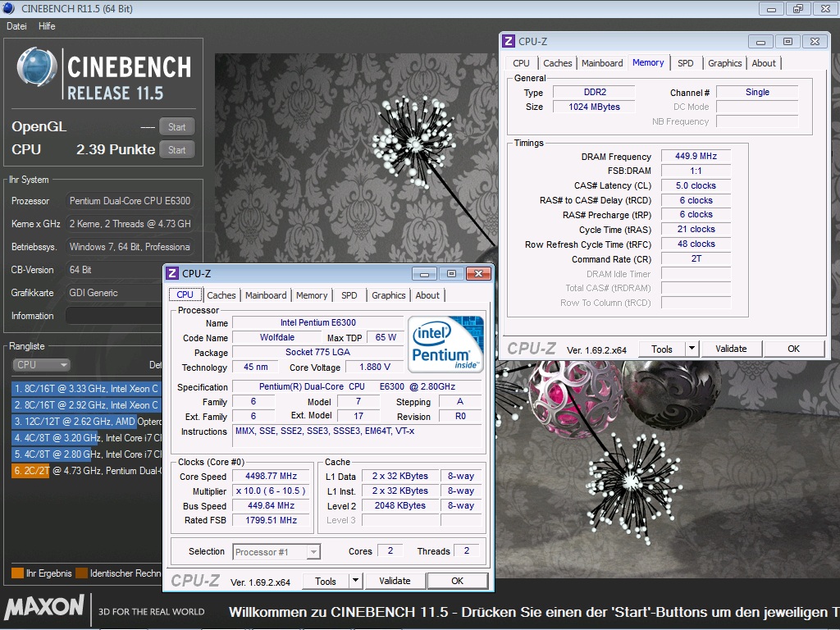Image resolution: width=840 pixels, height=630 pixels.
Task: Click the Memory Size value 1024 MBytes
Action: coord(594,107)
